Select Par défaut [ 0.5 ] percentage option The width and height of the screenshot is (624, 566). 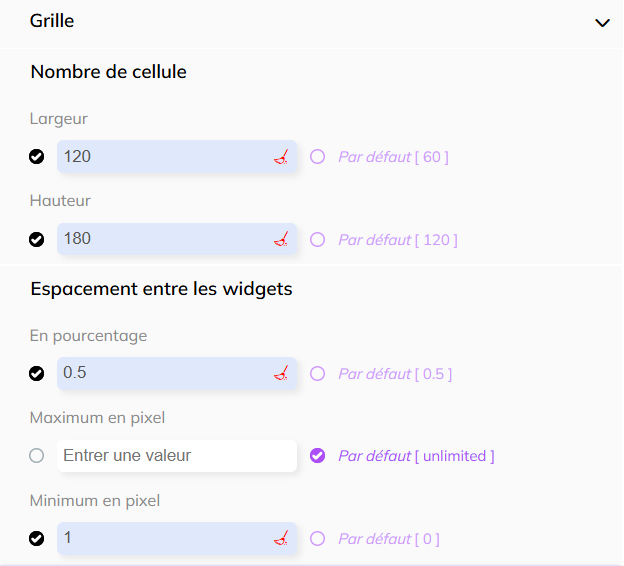click(318, 373)
